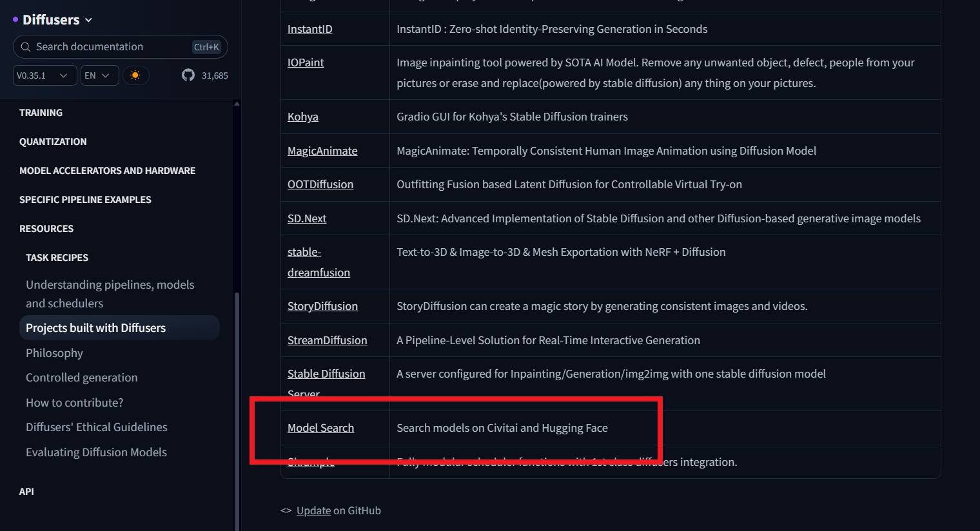Open the stable-dreamfusion project link
The width and height of the screenshot is (980, 531).
318,262
